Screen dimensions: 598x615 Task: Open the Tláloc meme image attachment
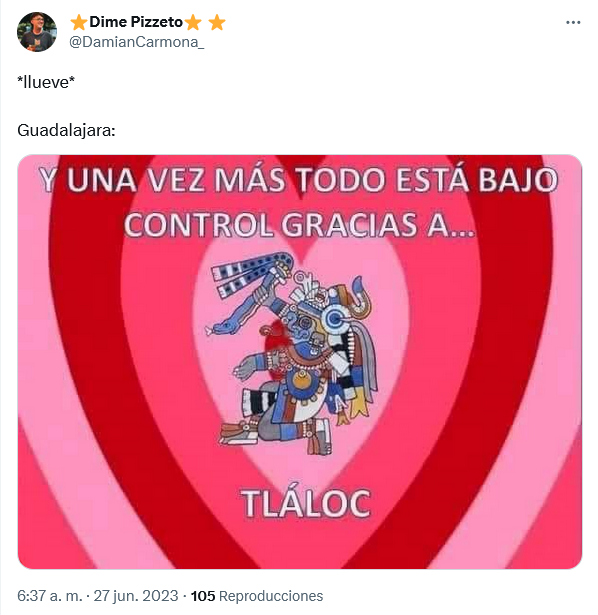[300, 362]
